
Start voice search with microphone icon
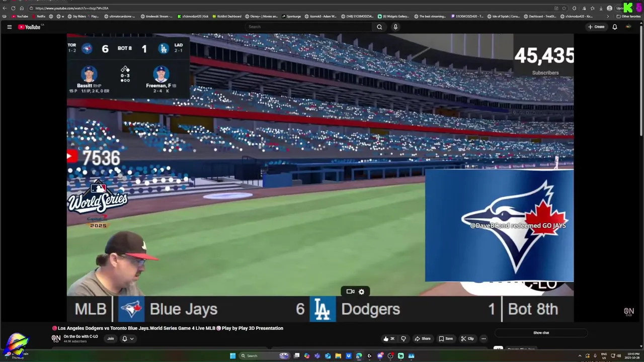(395, 27)
